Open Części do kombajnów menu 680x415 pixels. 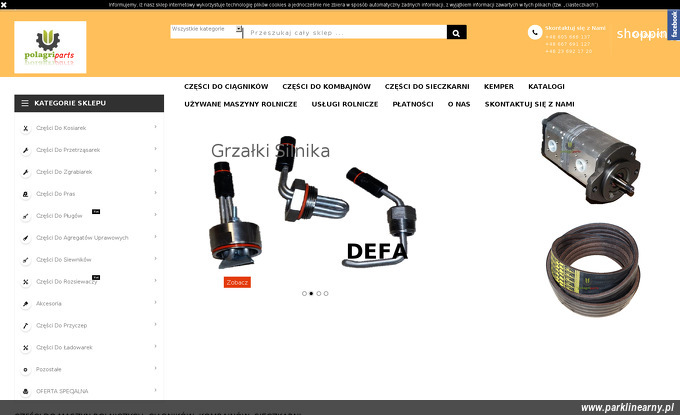click(x=327, y=87)
